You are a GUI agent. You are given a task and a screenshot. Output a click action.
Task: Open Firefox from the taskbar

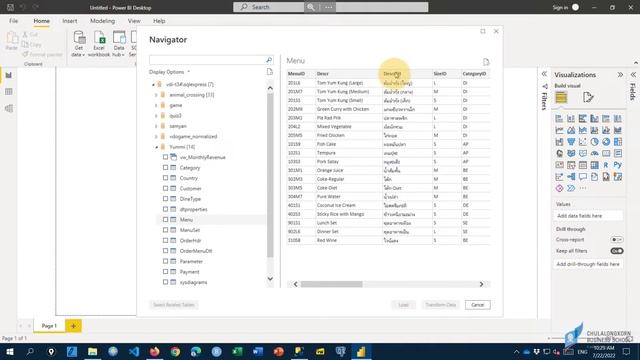click(154, 351)
